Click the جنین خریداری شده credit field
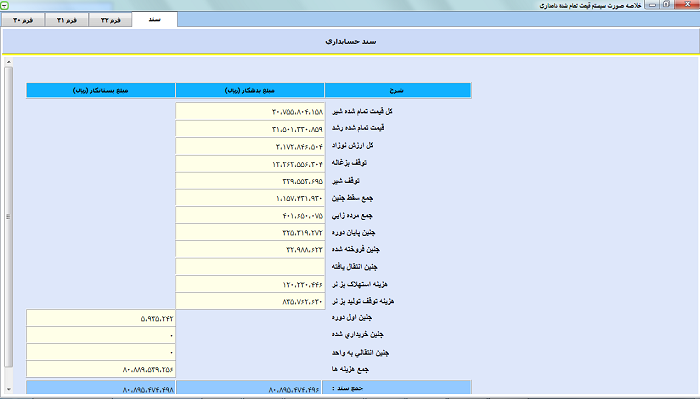The width and height of the screenshot is (700, 399). [100, 335]
